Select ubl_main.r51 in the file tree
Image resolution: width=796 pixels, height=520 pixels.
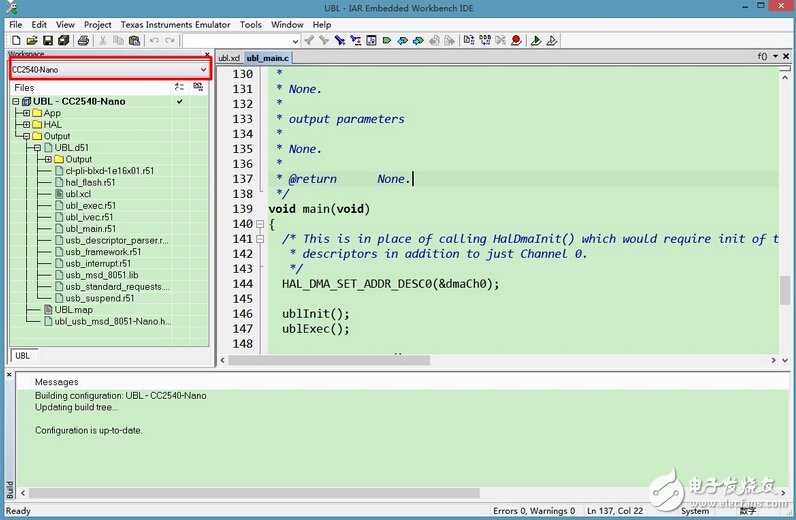point(90,229)
